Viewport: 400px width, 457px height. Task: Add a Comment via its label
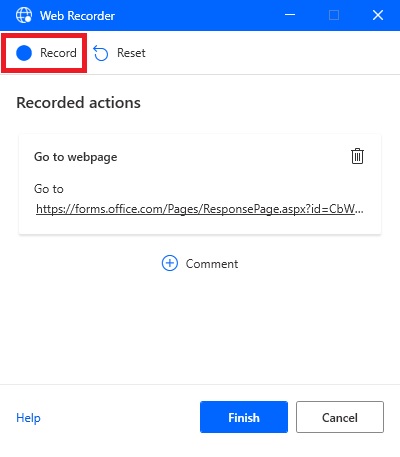212,264
